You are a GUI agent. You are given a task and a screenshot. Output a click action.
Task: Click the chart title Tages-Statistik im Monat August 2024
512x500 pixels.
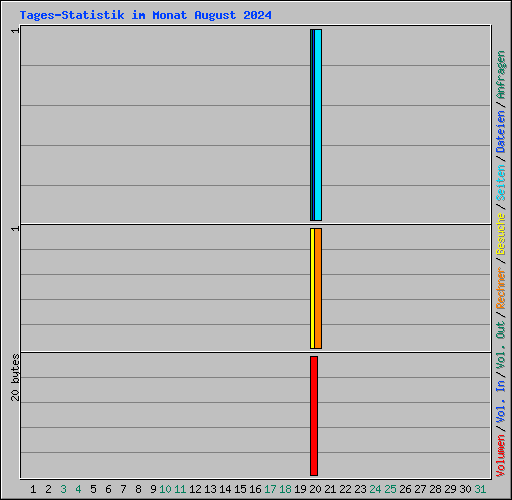click(x=146, y=15)
